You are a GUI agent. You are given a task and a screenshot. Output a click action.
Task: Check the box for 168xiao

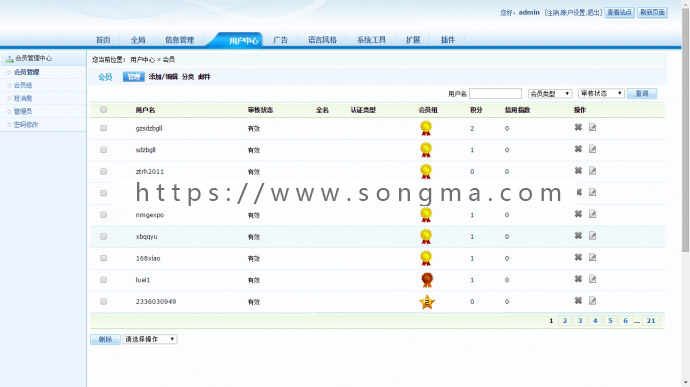coord(103,258)
